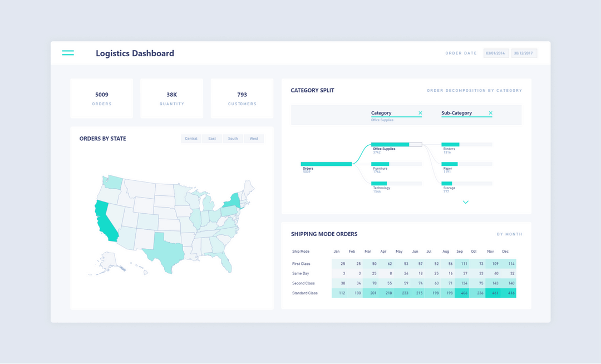Enable the South region filter
601x364 pixels.
233,138
